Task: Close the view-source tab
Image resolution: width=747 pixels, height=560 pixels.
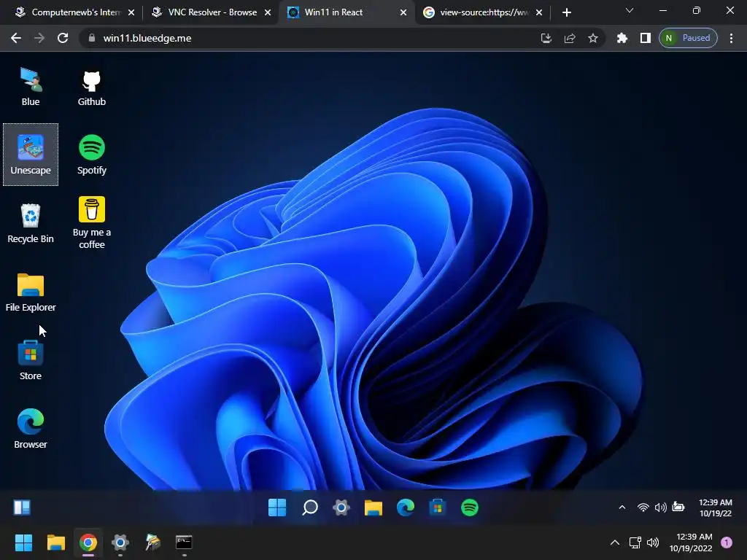Action: pos(539,12)
